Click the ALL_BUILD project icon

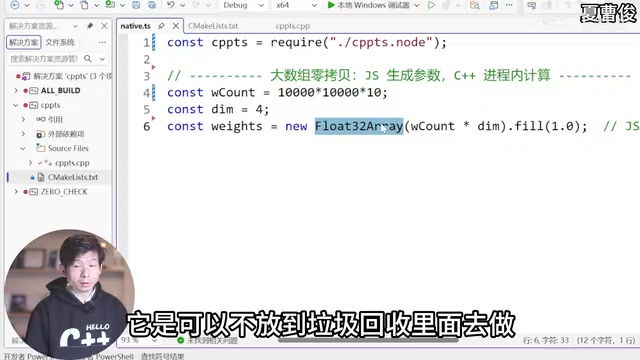coord(33,90)
